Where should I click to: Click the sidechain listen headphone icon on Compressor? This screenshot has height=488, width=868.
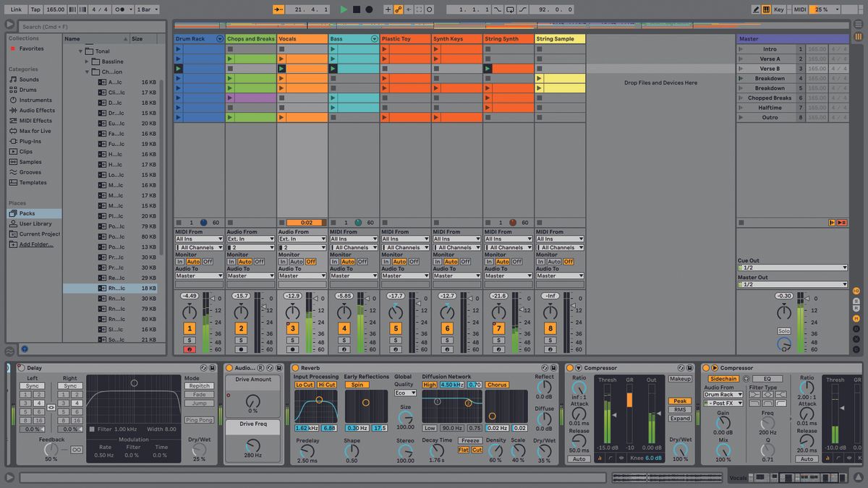[746, 378]
